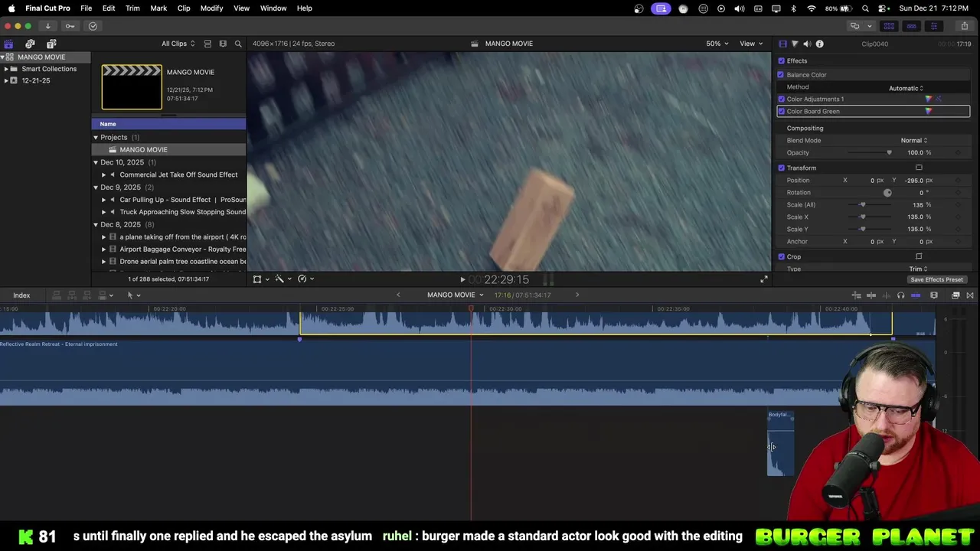Viewport: 980px width, 551px height.
Task: Open the viewer View dropdown
Action: pyautogui.click(x=751, y=44)
